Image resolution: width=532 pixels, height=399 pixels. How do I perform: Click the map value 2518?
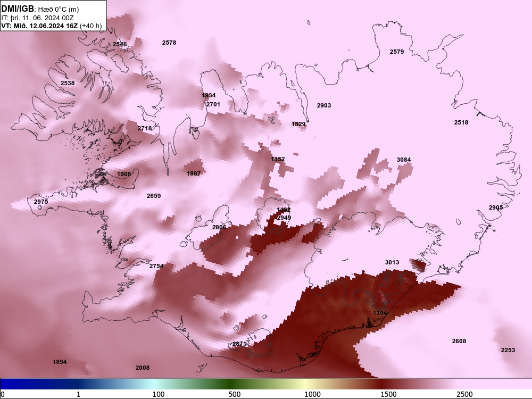point(461,122)
